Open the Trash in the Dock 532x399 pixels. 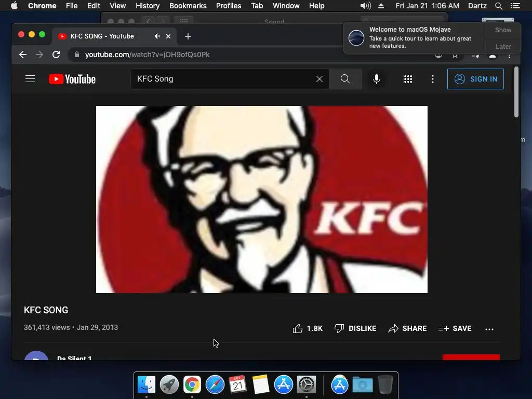pos(385,384)
